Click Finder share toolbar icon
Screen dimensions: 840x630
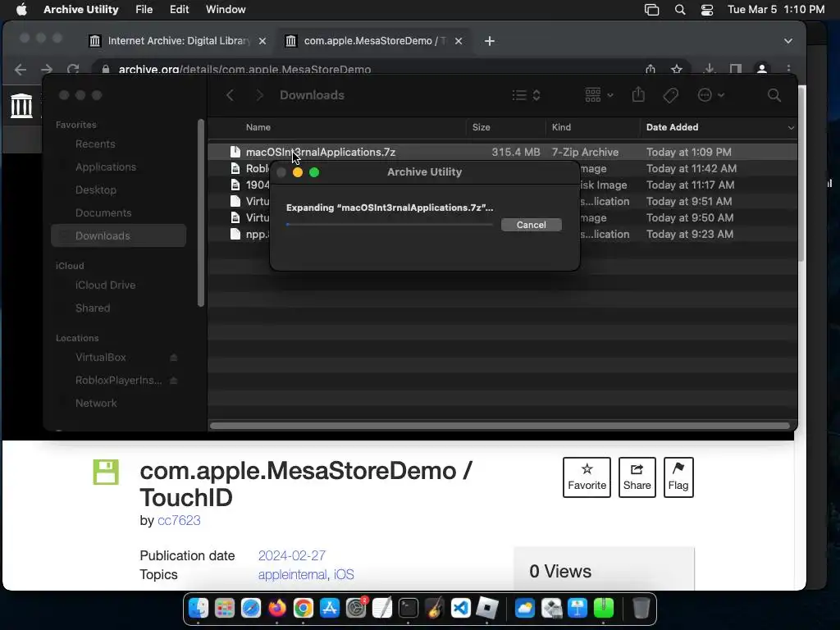(638, 95)
